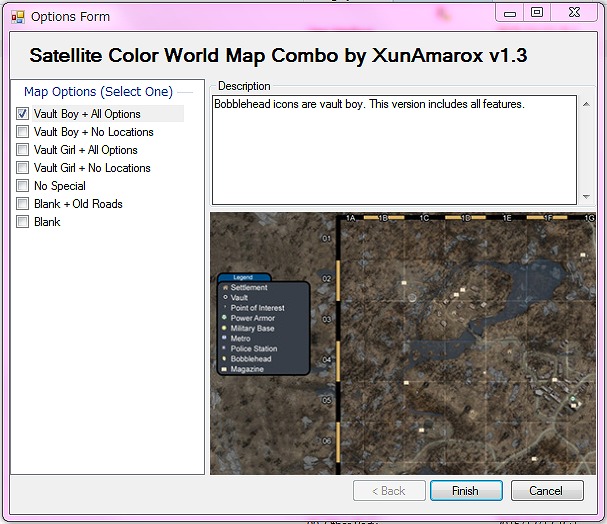Screen dimensions: 607x524
Task: Uncheck Vault Boy + All Options checkbox
Action: coord(22,114)
